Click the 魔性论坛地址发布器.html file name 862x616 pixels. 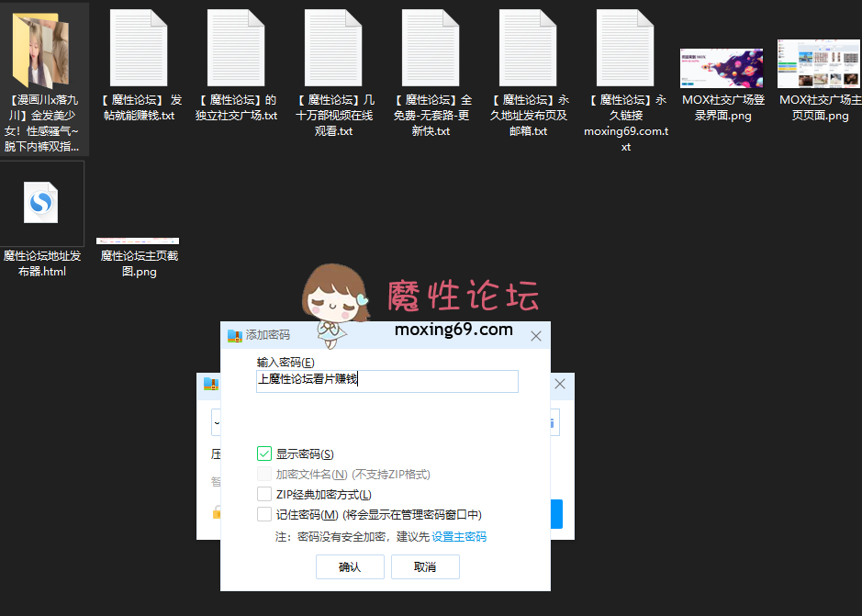42,263
